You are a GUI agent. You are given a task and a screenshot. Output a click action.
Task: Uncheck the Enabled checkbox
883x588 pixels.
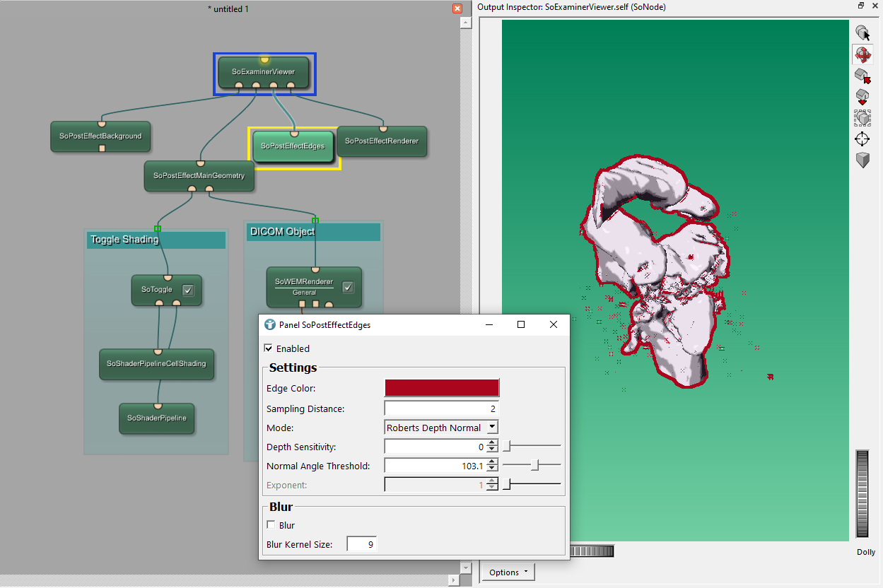tap(269, 348)
